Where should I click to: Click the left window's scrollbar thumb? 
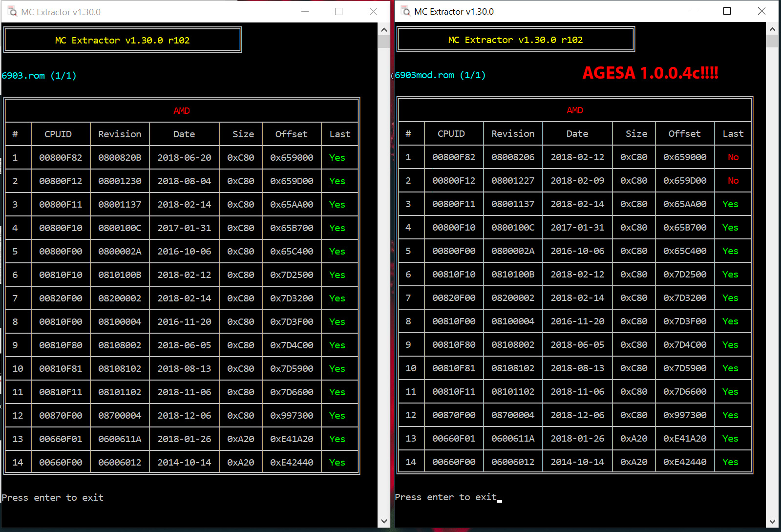[384, 42]
